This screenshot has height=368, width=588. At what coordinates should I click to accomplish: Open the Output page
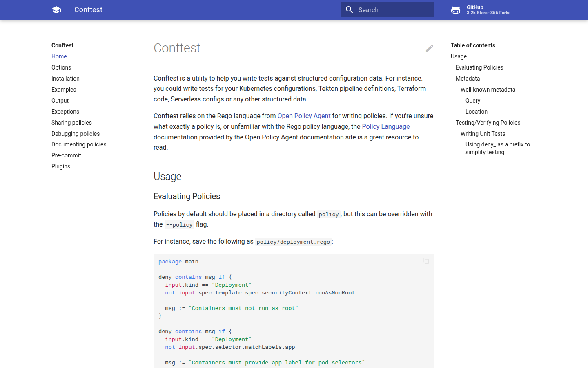(60, 101)
